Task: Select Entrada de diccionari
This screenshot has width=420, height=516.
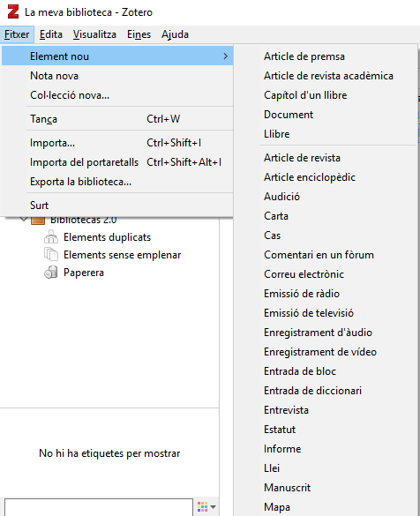Action: pos(326,391)
